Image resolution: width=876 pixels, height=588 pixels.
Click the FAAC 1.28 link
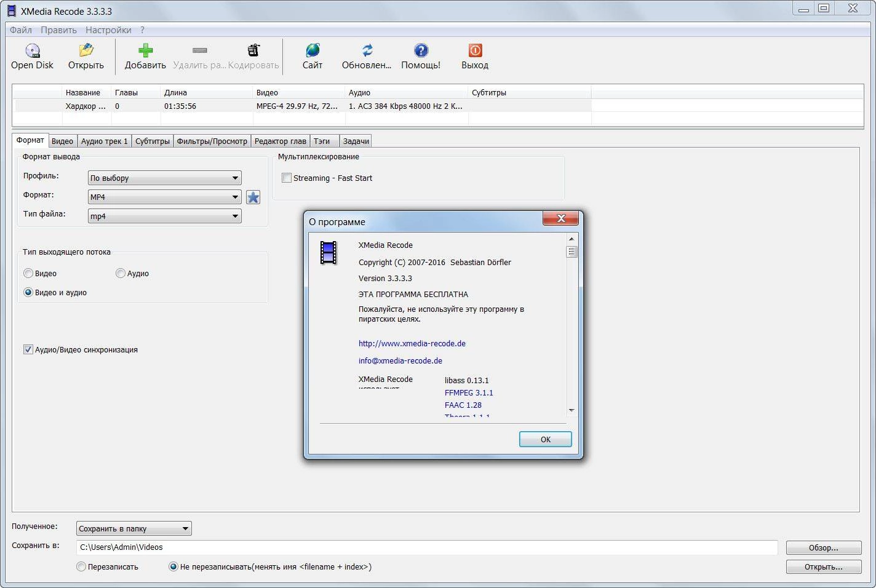[x=463, y=405]
